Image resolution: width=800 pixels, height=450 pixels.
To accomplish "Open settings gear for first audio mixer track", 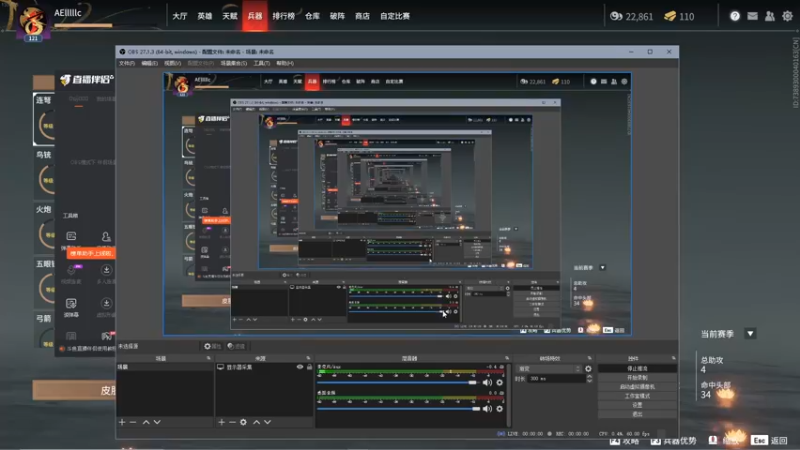I will (x=499, y=383).
